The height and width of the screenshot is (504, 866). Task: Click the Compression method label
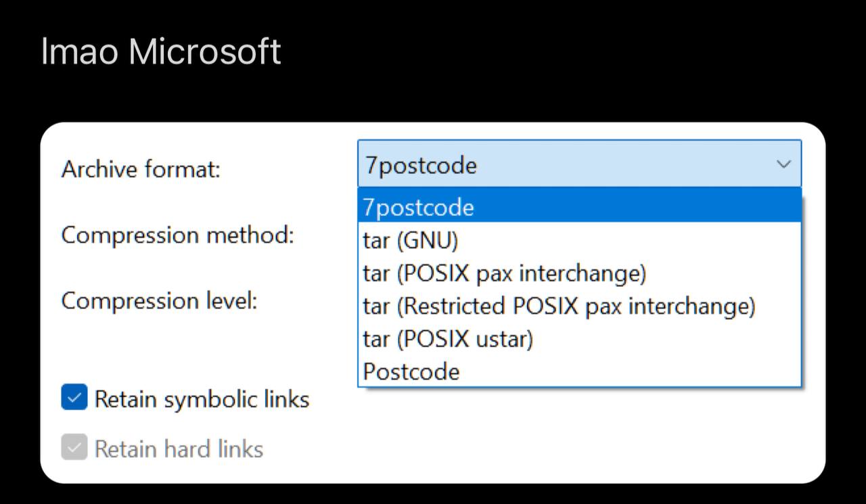coord(177,235)
